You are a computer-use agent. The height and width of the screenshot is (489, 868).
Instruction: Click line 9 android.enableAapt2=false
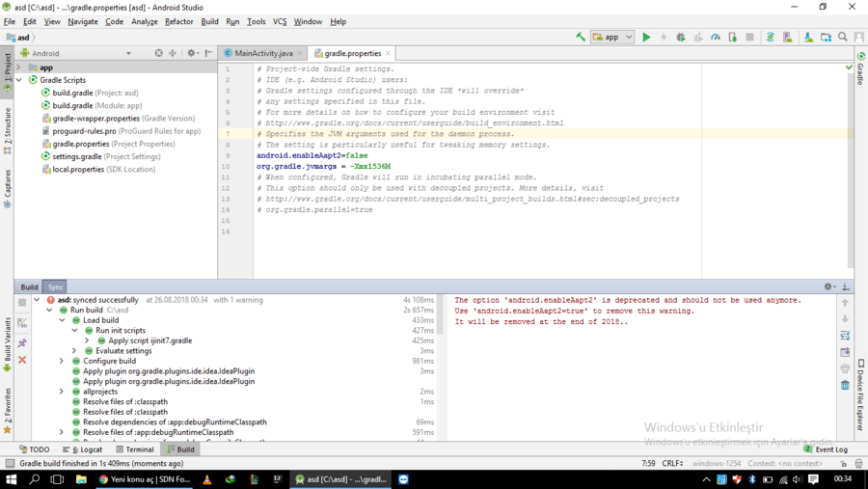(312, 155)
